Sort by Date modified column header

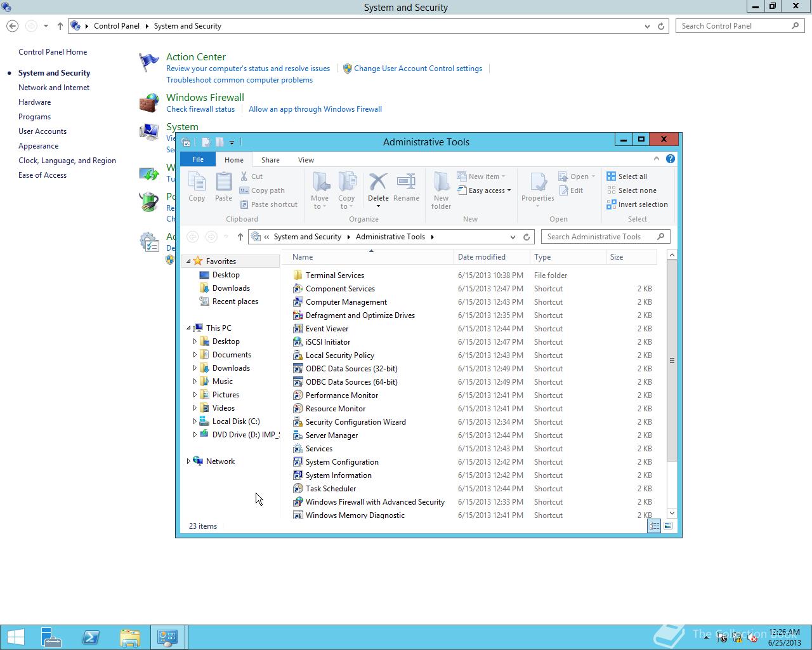[492, 257]
